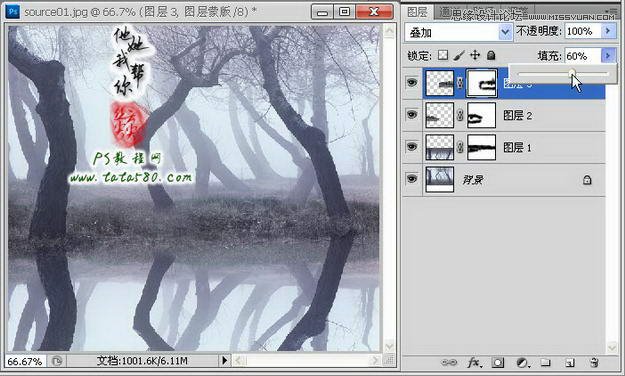Maximize the source01.jpg document window

344,12
